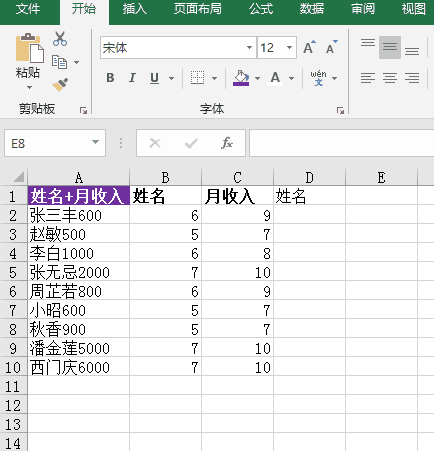Open font settings dialog launcher
This screenshot has width=434, height=451.
[x=340, y=110]
